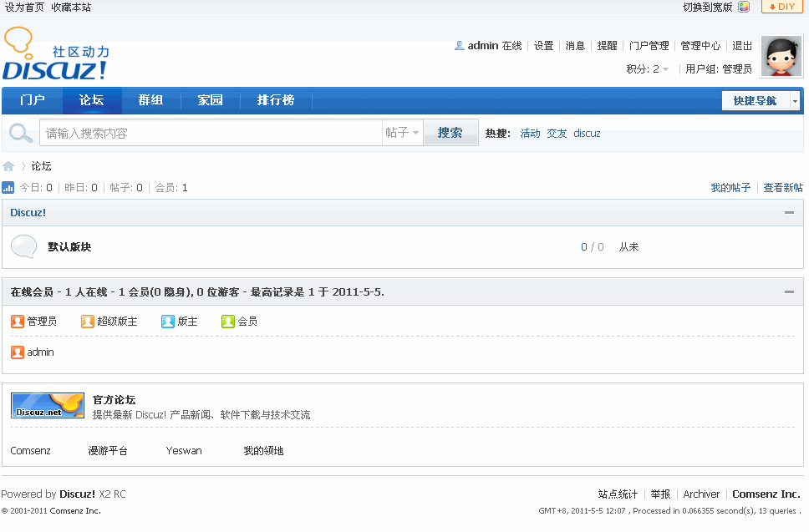Open the admin avatar picture

point(781,57)
